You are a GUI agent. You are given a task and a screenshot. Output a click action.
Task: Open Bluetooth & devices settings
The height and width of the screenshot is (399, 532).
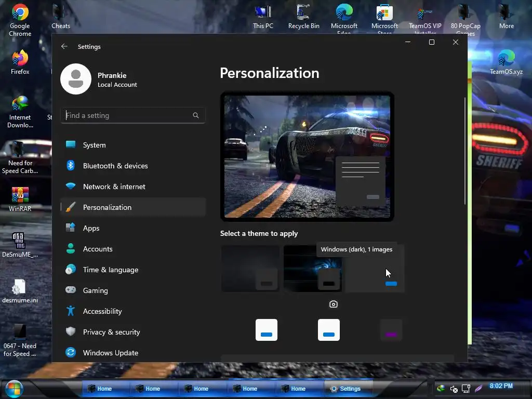132,166
